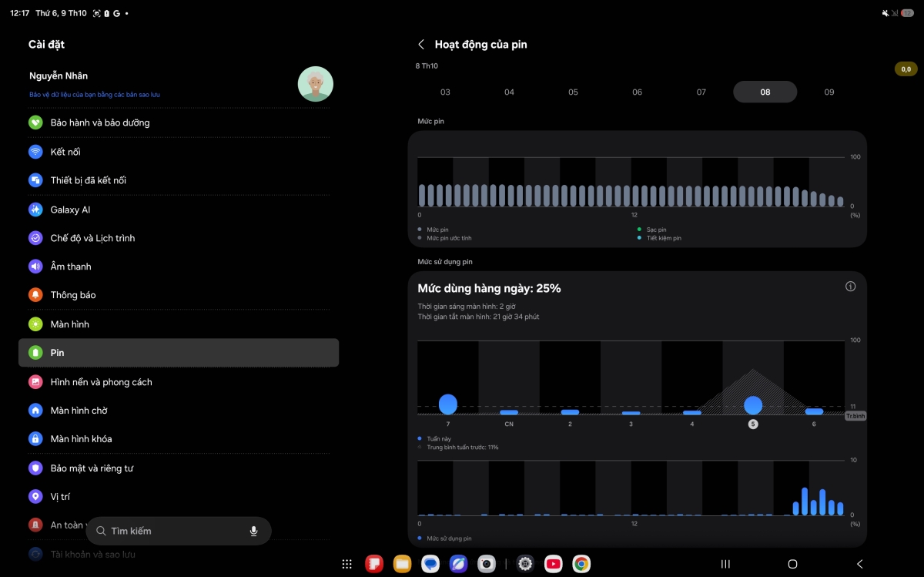Open Âm thanh settings
The width and height of the screenshot is (924, 577).
tap(179, 267)
